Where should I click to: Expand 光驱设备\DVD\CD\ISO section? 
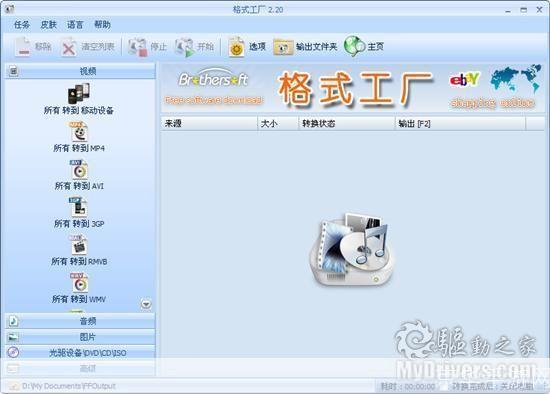pyautogui.click(x=80, y=353)
